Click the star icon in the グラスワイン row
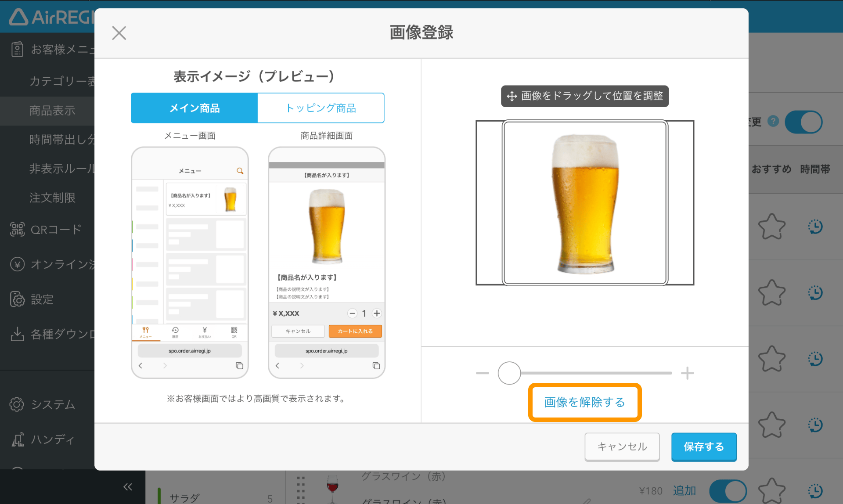 point(771,491)
